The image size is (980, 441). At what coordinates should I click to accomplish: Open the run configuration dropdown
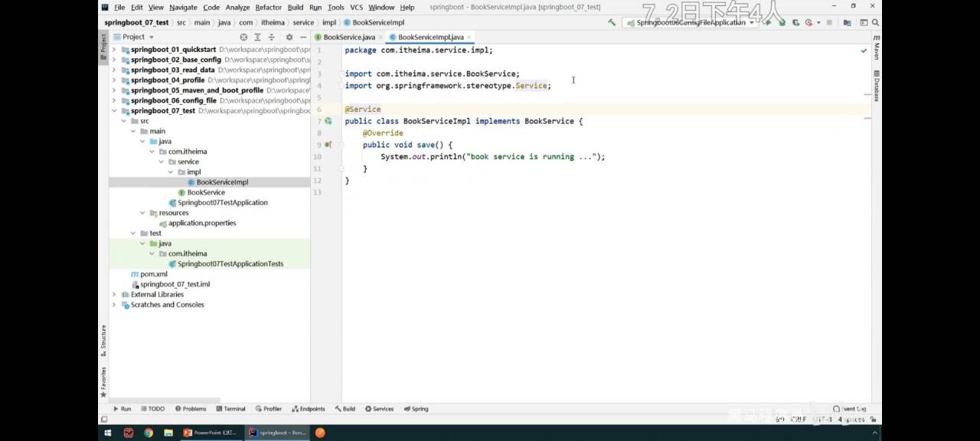(689, 22)
